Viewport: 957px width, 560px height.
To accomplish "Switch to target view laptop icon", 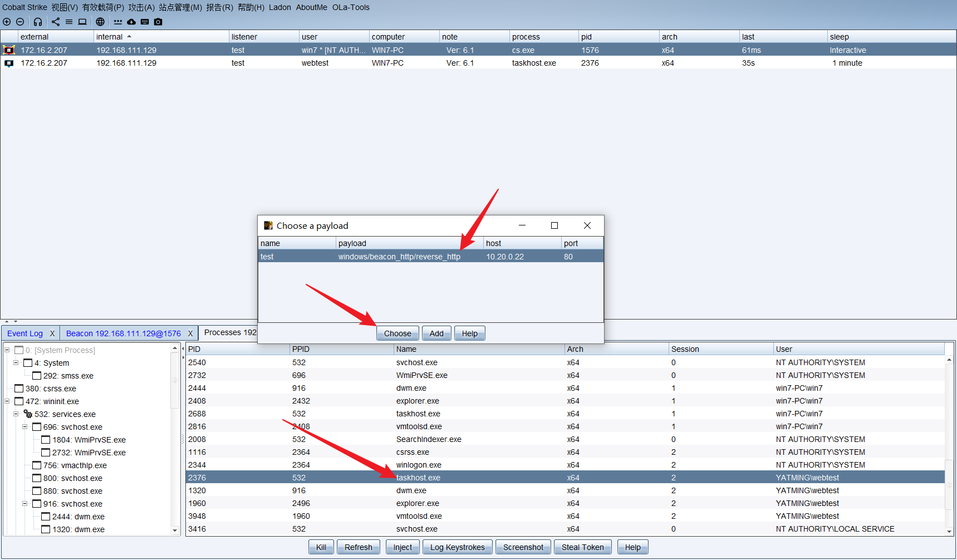I will pos(82,22).
